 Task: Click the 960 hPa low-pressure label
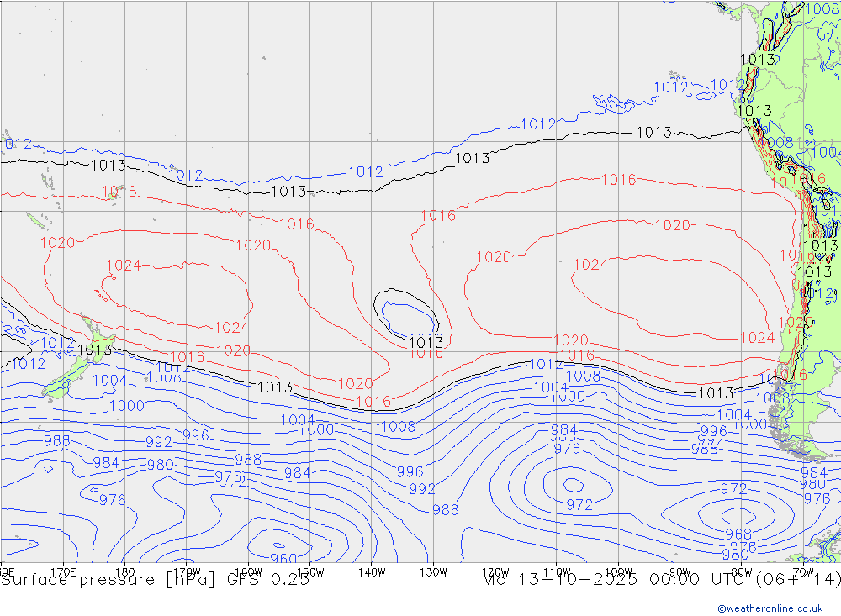tap(283, 559)
